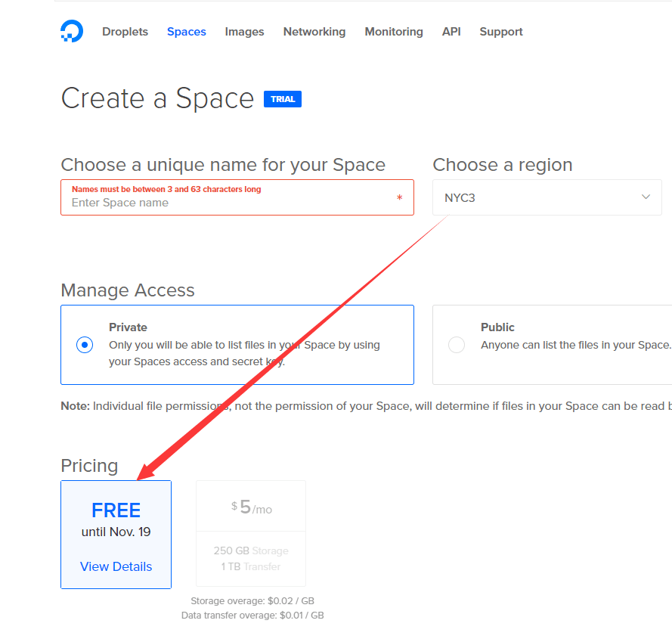Click the API link in the navbar
The image size is (672, 642).
tap(451, 32)
